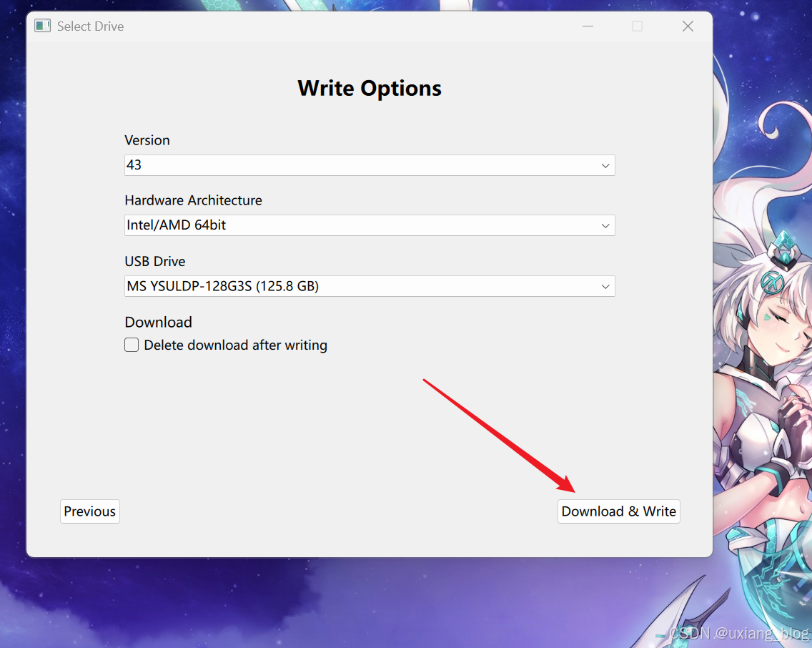
Task: Open the USB Drive MS YSULDP-128G3S dropdown
Action: click(370, 286)
